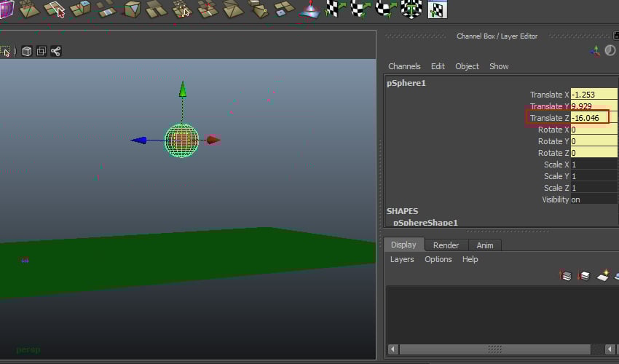Create a new empty display layer
Image resolution: width=619 pixels, height=364 pixels.
[x=602, y=276]
